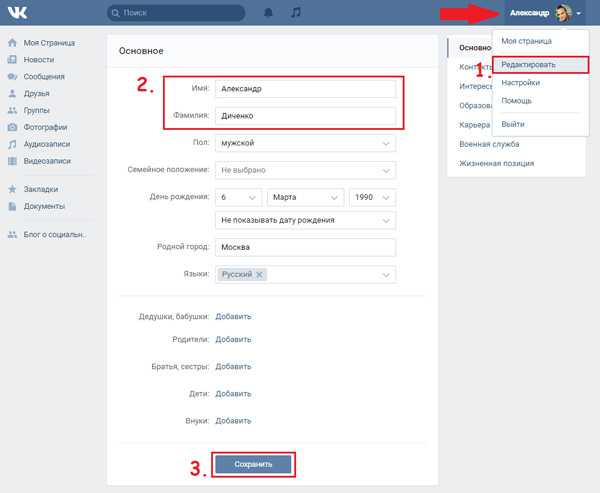
Task: Add Внуки via Добавить link
Action: pos(233,421)
